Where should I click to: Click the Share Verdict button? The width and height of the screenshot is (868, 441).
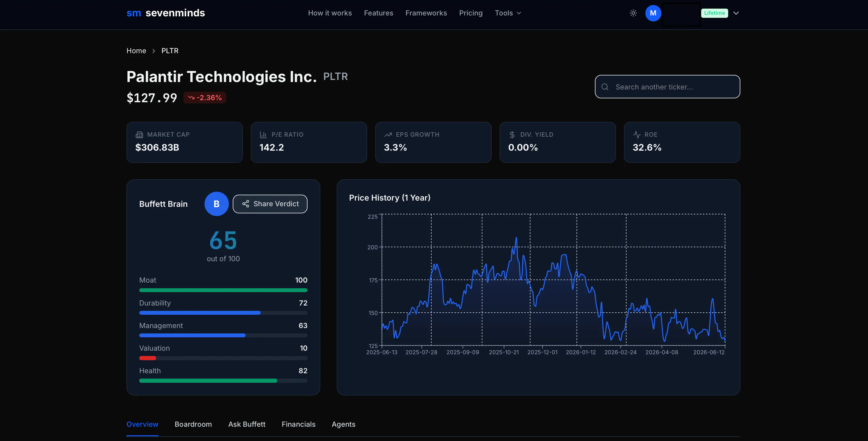[270, 204]
